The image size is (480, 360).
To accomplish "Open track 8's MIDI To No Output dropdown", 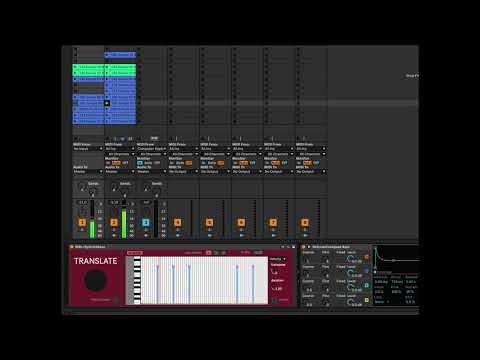I will [x=311, y=171].
